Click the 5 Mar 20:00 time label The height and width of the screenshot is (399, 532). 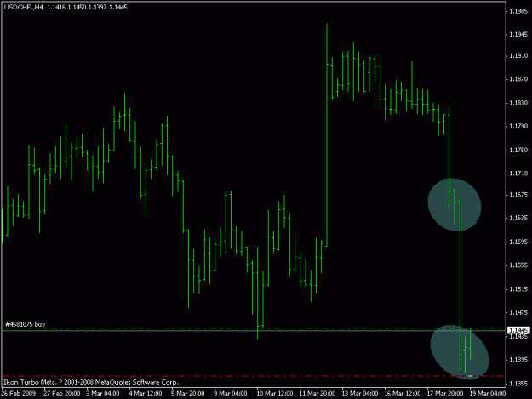[187, 394]
